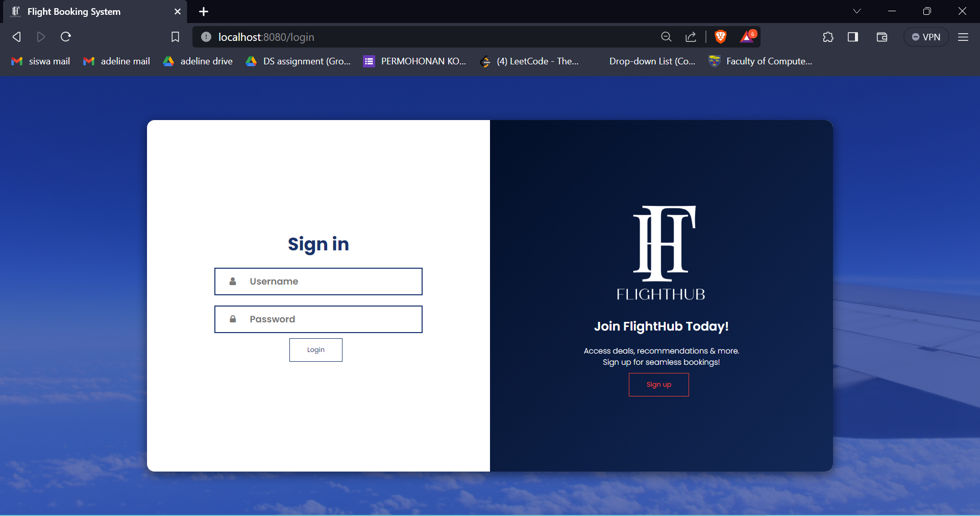This screenshot has height=516, width=980.
Task: Reload the login page
Action: tap(66, 37)
